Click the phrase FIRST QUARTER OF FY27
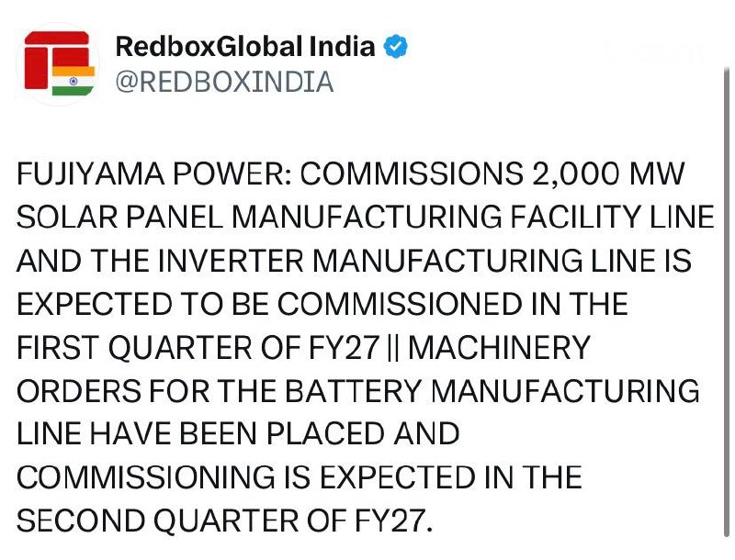 point(198,347)
